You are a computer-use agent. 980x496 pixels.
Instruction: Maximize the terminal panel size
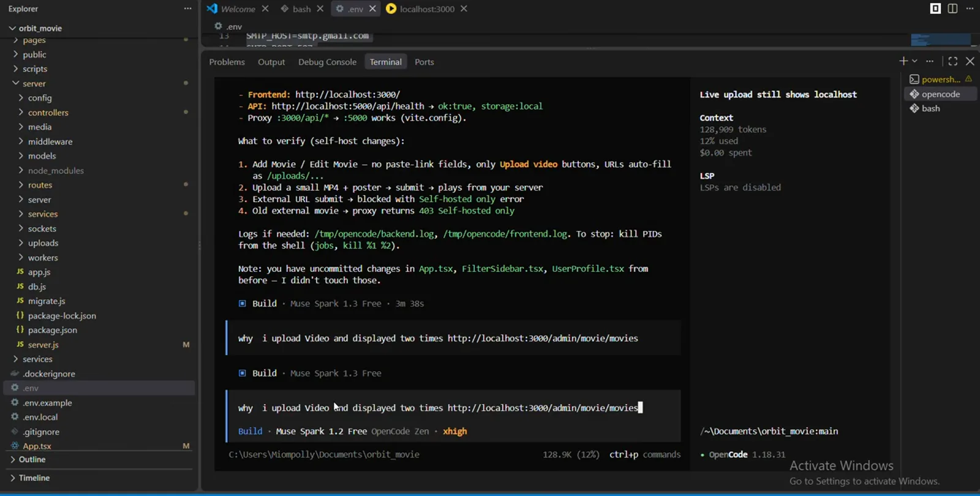952,61
